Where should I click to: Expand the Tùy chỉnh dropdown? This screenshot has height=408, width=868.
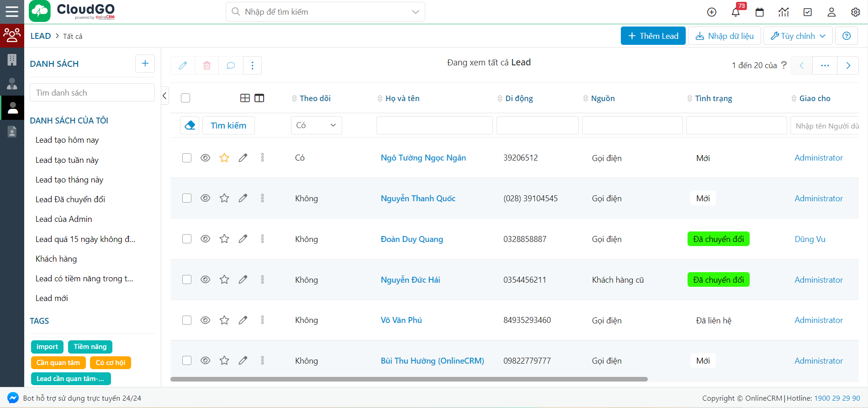point(798,36)
